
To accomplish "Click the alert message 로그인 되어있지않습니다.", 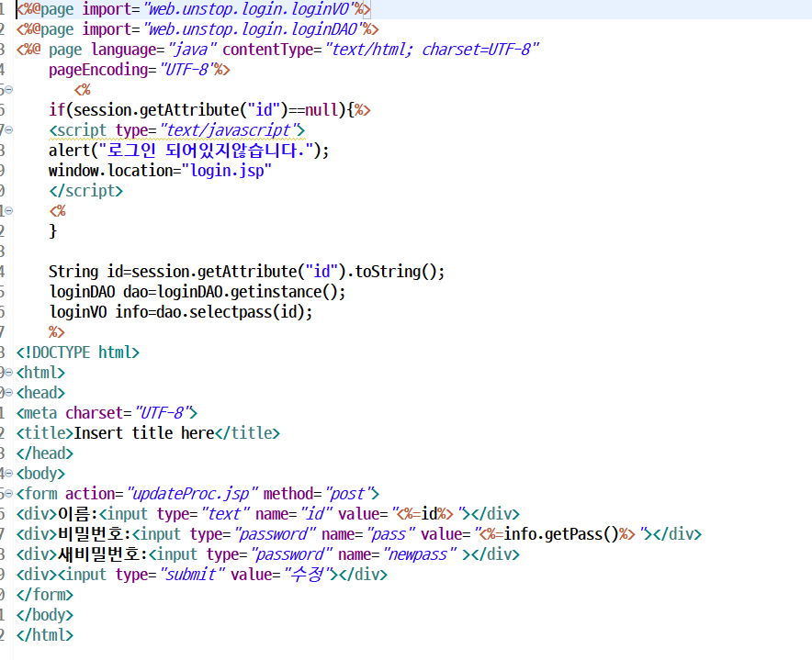I will tap(206, 151).
